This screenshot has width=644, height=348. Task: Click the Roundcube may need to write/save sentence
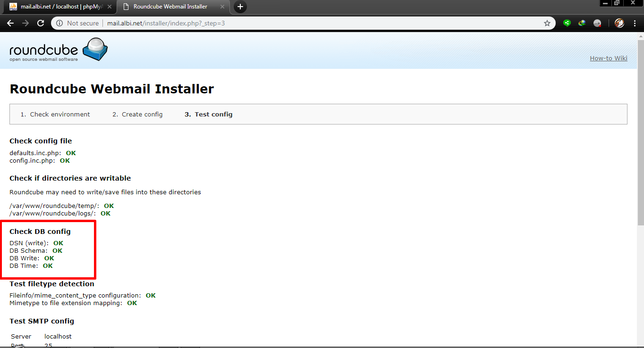(x=105, y=192)
